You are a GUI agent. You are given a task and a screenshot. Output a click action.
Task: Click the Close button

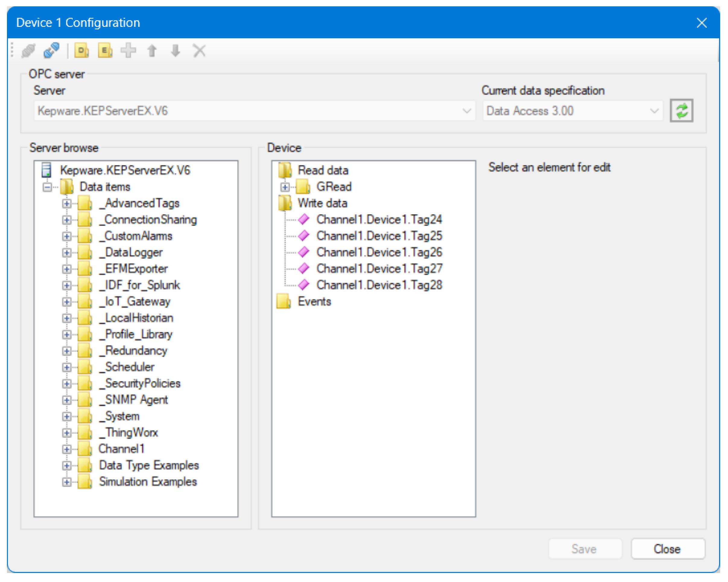[668, 549]
